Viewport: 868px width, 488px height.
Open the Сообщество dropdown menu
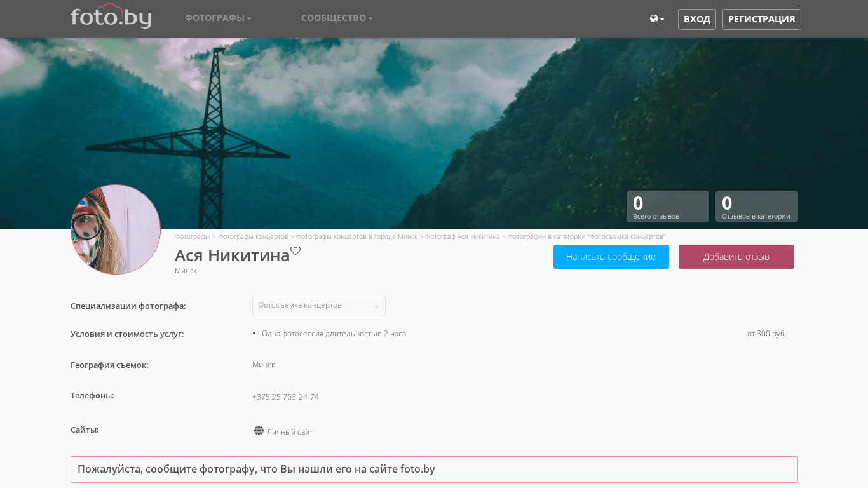click(x=337, y=18)
